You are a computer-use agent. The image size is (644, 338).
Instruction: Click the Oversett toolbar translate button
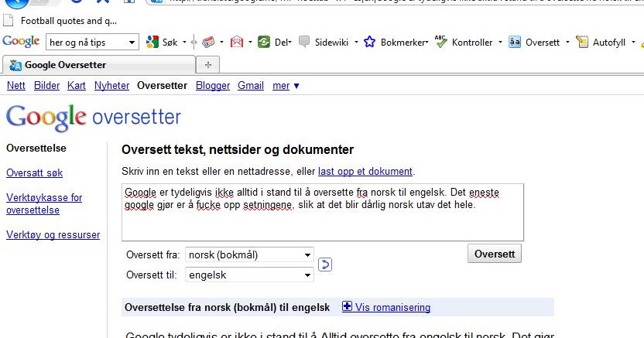[x=534, y=42]
